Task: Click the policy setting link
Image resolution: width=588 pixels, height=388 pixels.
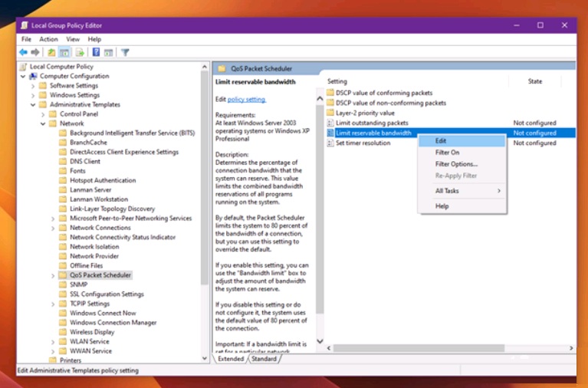Action: pyautogui.click(x=247, y=100)
